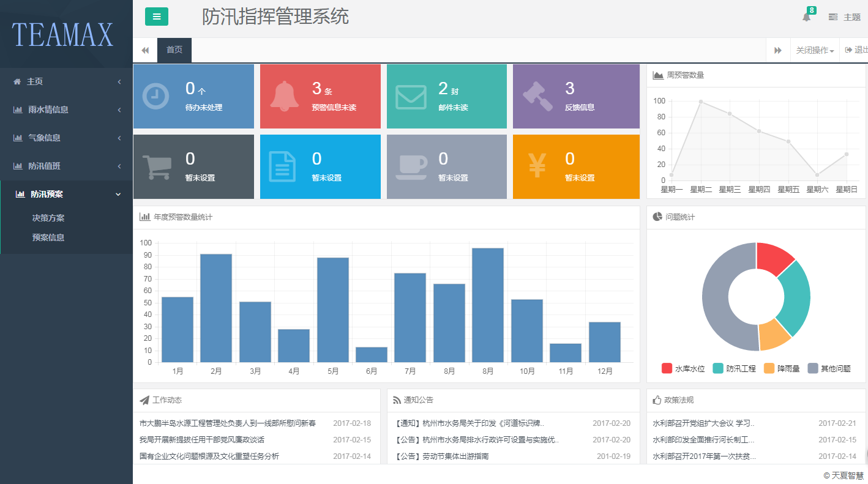868x484 pixels.
Task: Expand the 雨水情信息 sidebar menu
Action: [48, 110]
